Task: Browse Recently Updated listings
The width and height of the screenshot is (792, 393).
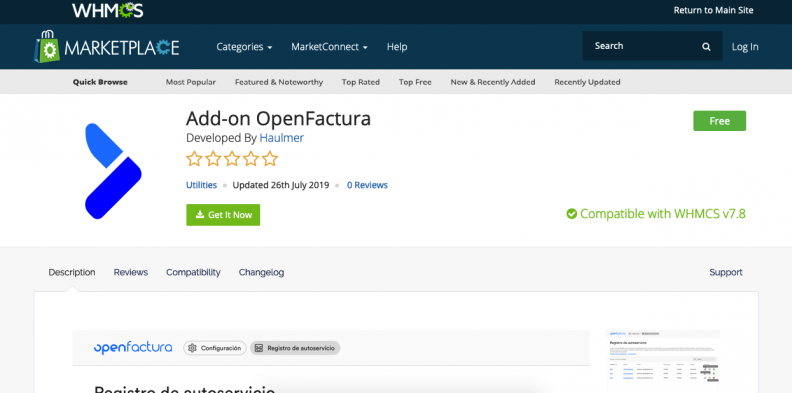Action: tap(587, 82)
